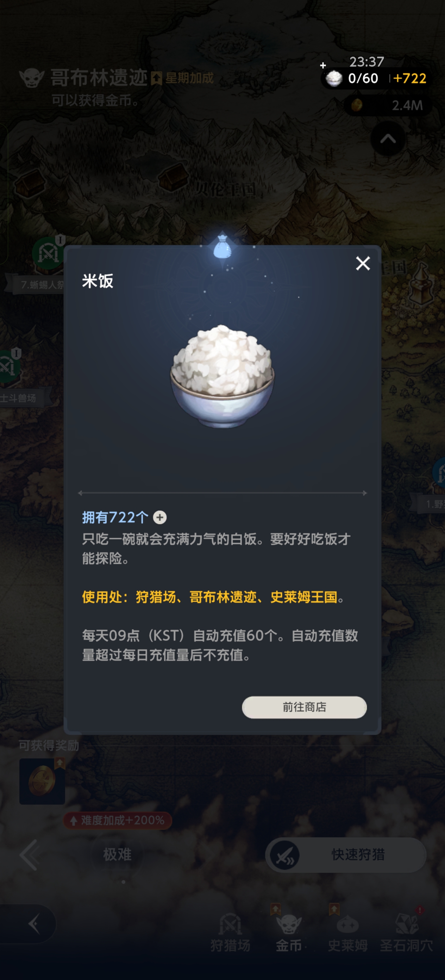The width and height of the screenshot is (445, 980).
Task: Add rice using small plus above counter
Action: pos(323,66)
